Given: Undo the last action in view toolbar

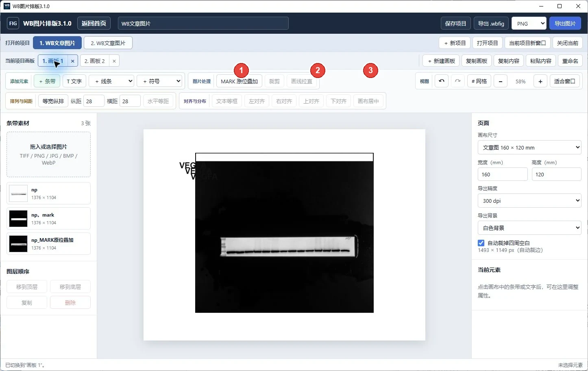Looking at the screenshot, I should [442, 81].
